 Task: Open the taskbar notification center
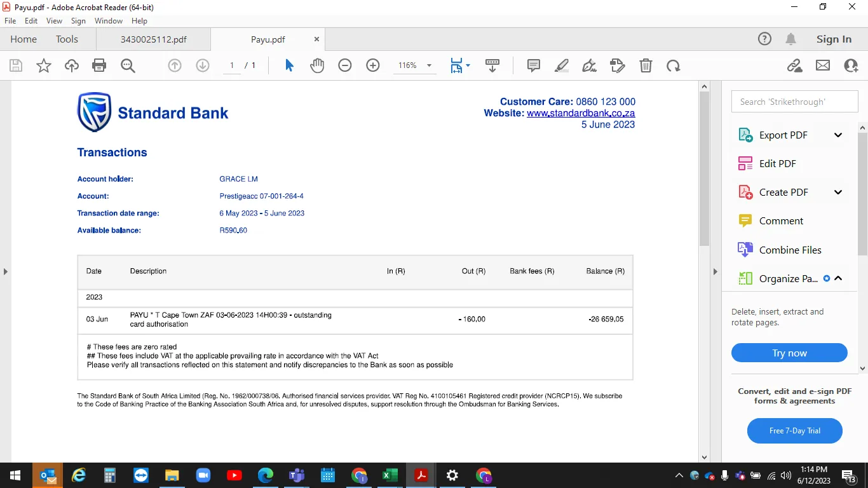[849, 475]
